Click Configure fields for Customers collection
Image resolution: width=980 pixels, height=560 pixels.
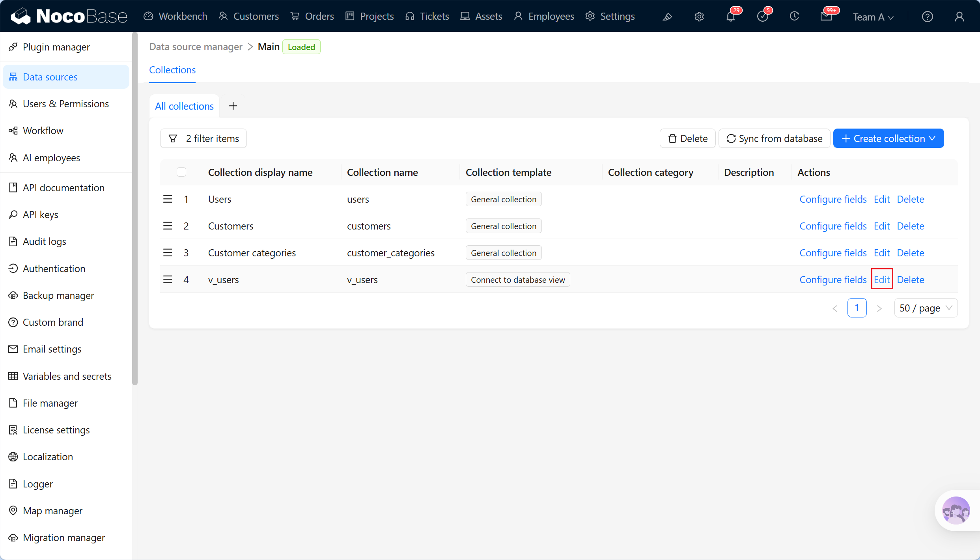pyautogui.click(x=833, y=226)
